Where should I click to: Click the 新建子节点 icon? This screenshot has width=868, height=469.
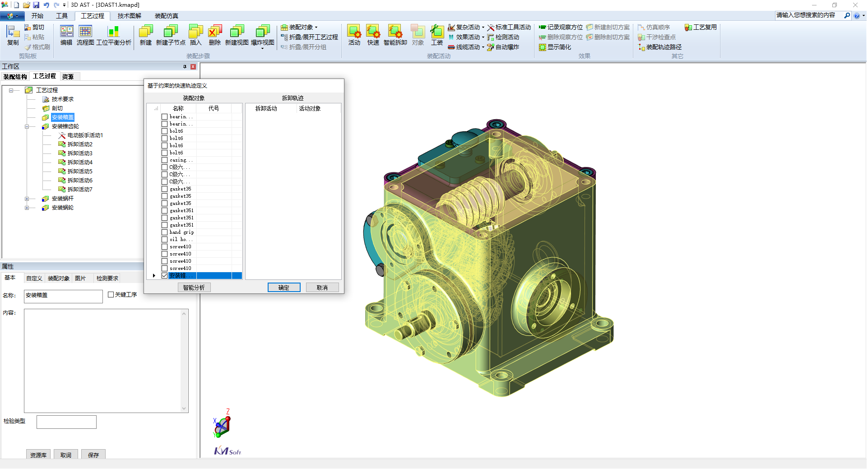(x=171, y=32)
